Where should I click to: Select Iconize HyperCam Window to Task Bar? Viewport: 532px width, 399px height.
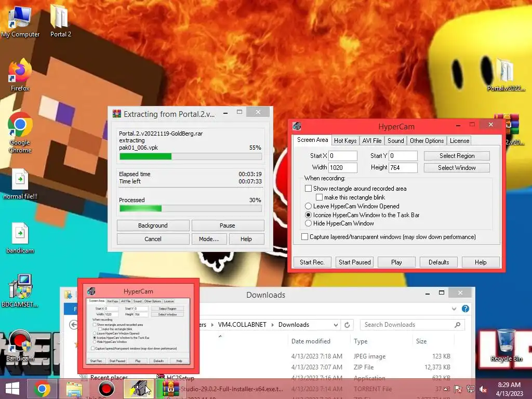308,215
